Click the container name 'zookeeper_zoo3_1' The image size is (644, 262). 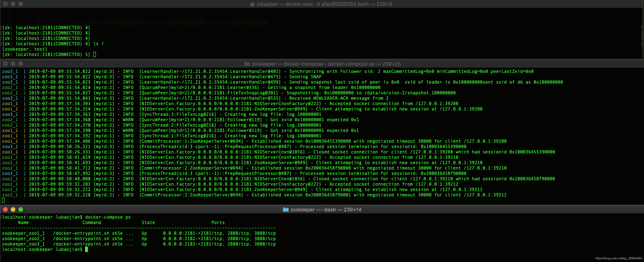23,244
